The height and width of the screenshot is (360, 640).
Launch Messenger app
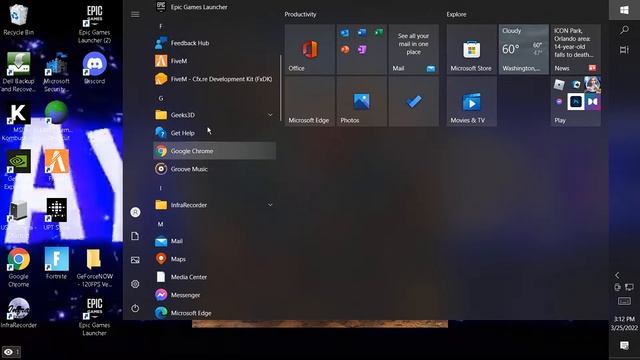[215, 295]
